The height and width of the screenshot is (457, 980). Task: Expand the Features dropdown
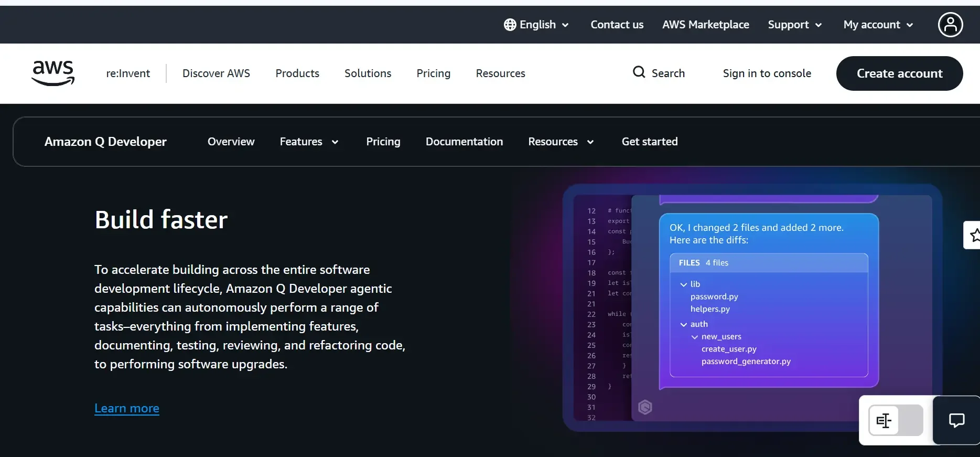point(309,142)
